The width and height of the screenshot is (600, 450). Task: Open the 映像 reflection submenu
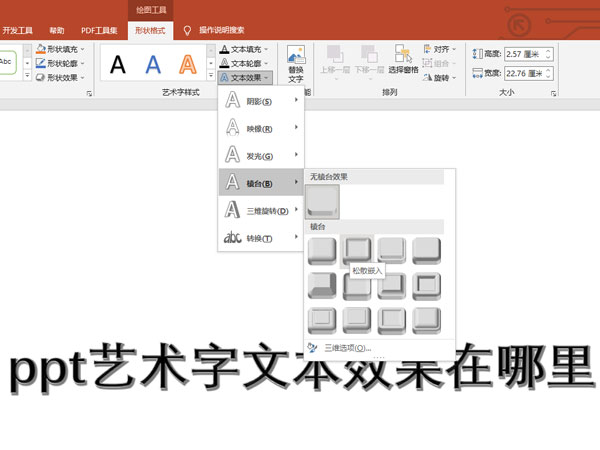tap(260, 128)
